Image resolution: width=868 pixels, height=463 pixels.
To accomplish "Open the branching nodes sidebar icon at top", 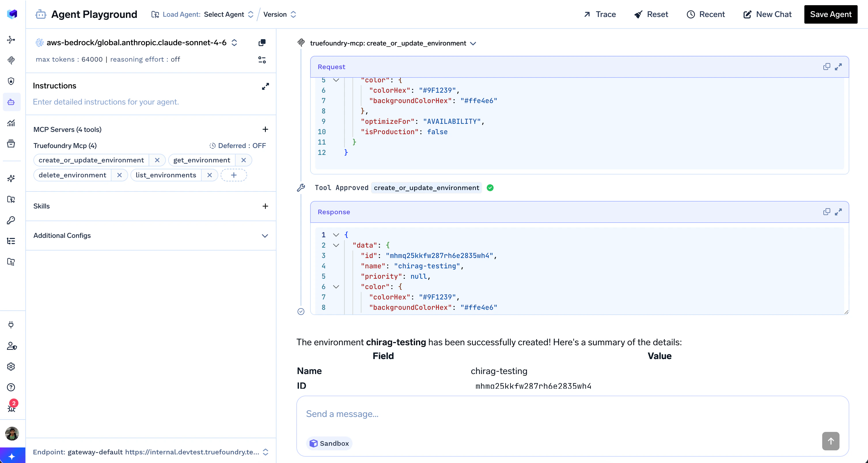I will (11, 40).
